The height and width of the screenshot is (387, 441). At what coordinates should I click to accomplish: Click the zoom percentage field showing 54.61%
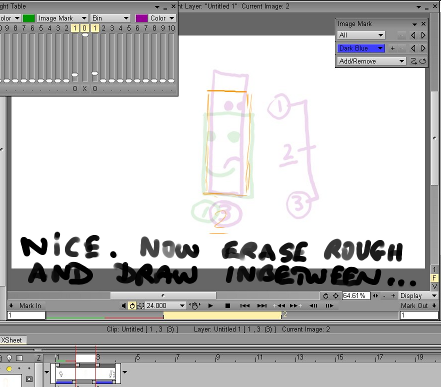[356, 296]
